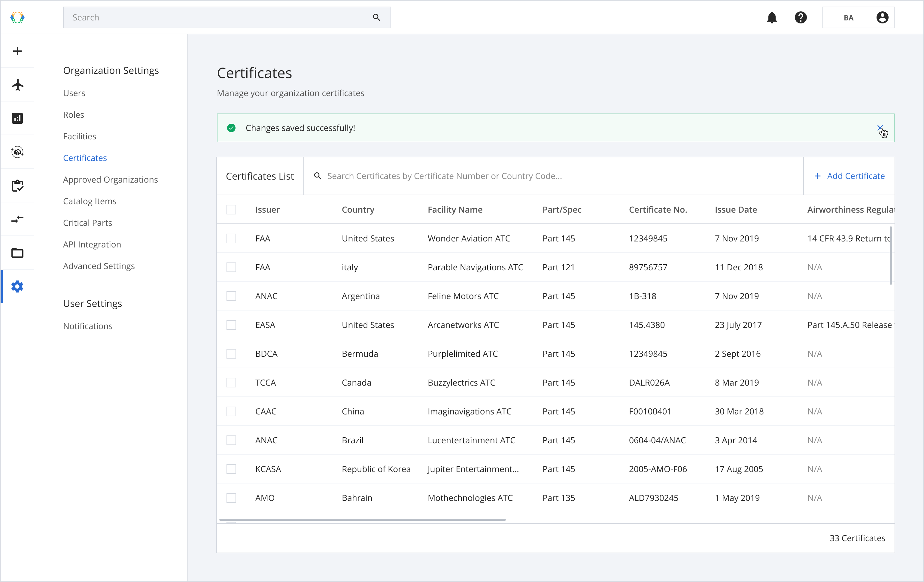Click the Country column header
924x582 pixels.
[358, 210]
